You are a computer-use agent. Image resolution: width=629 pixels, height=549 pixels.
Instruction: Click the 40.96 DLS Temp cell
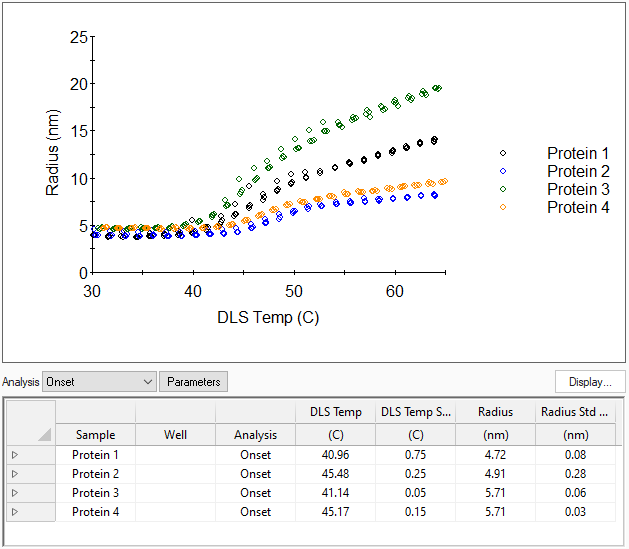point(335,455)
